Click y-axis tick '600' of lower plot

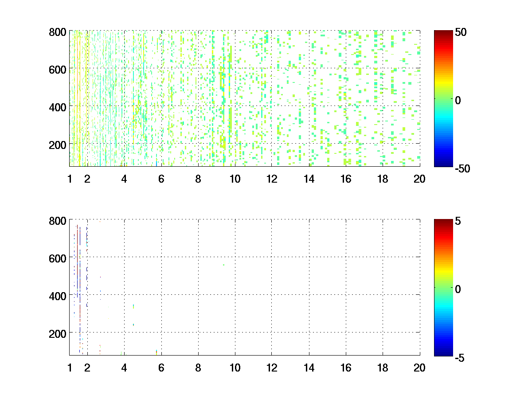(x=58, y=258)
